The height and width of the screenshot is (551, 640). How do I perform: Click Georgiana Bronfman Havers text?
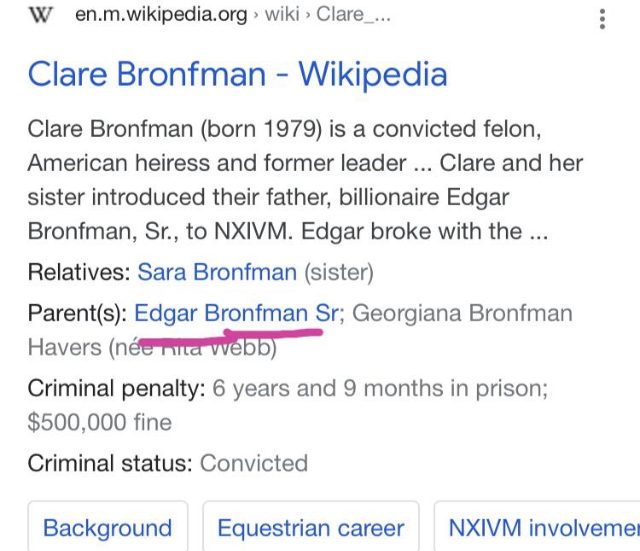point(300,330)
